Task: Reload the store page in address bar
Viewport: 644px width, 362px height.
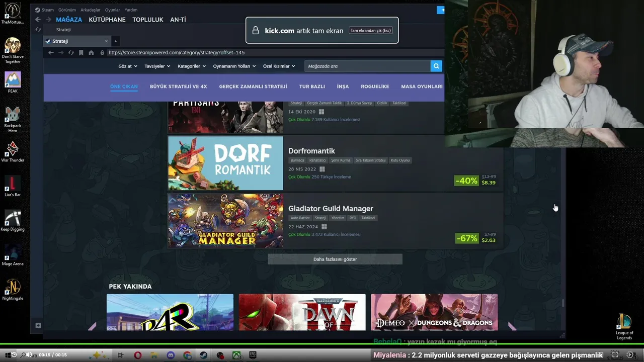Action: (71, 52)
